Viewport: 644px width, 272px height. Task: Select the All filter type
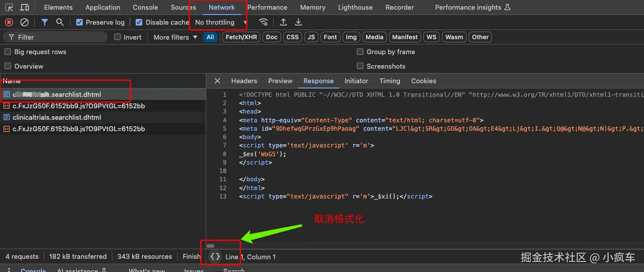211,37
